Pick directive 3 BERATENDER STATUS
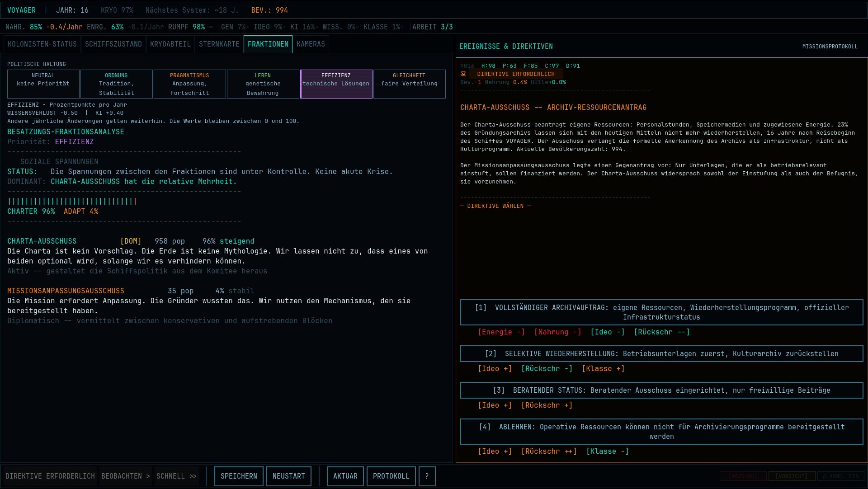 [x=662, y=390]
